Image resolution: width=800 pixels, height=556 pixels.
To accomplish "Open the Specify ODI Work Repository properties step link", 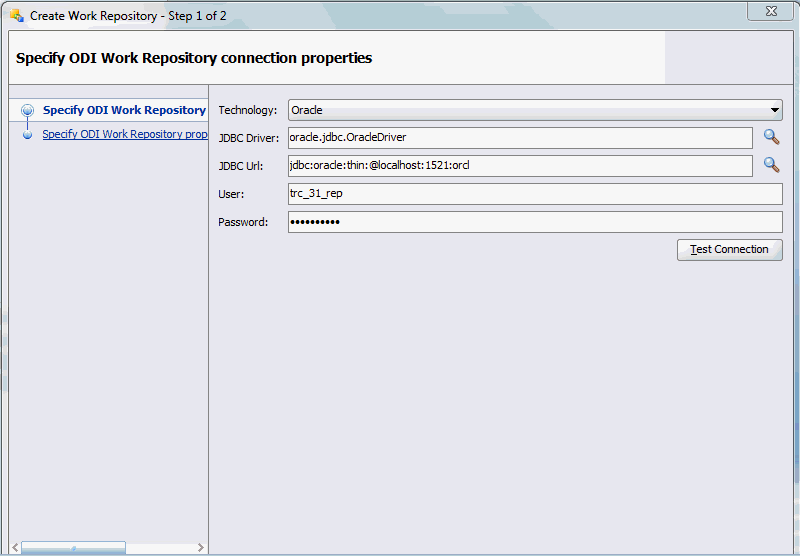I will click(x=125, y=134).
